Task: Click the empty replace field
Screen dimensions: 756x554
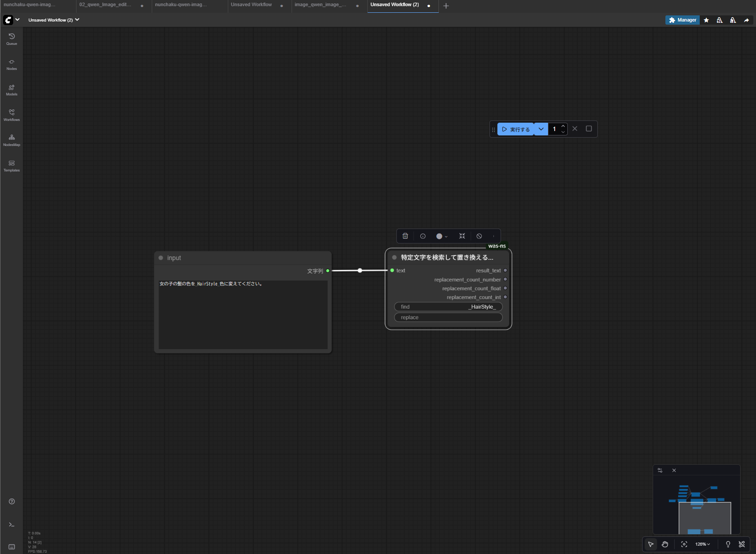Action: click(x=448, y=317)
